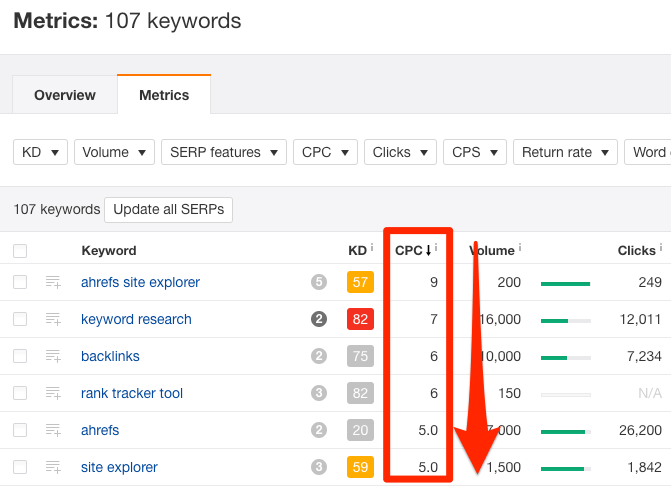Click the Update all SERPs button
Screen dimensions: 671x488
[169, 210]
